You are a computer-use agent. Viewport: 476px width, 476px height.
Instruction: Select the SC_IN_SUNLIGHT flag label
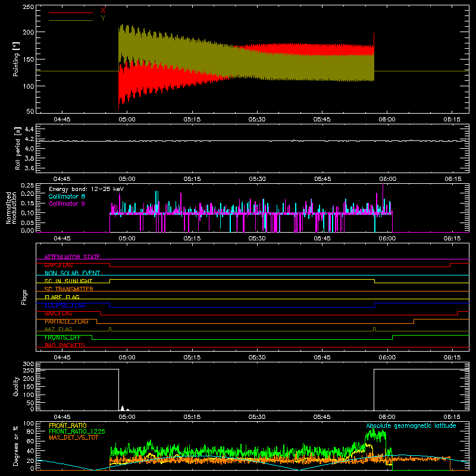pos(68,281)
